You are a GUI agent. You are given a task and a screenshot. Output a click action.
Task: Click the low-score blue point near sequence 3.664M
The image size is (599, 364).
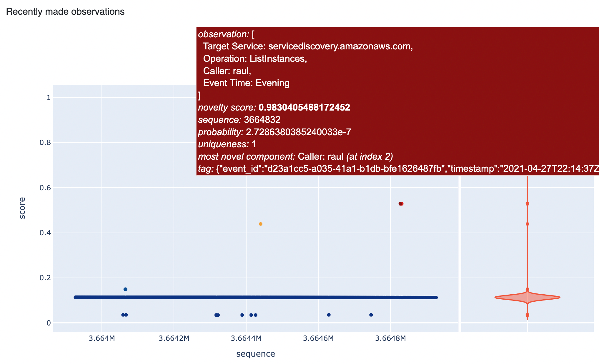pyautogui.click(x=124, y=315)
